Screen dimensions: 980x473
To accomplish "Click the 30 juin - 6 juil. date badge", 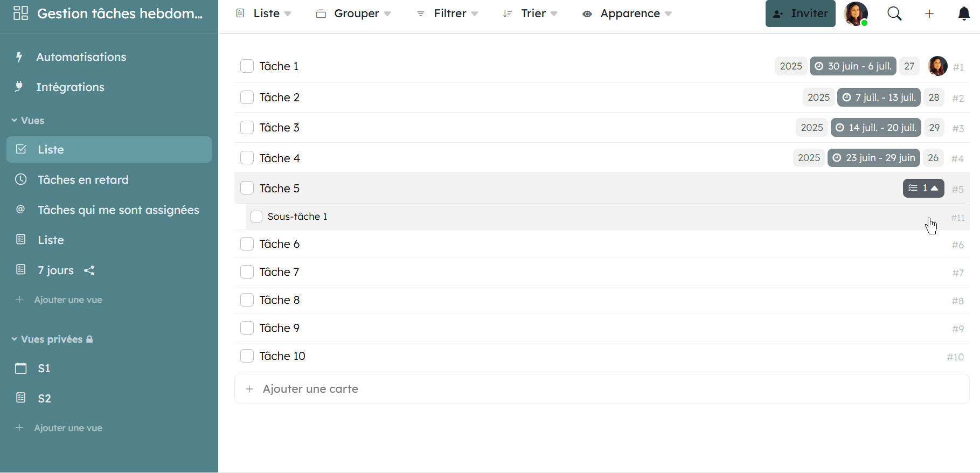I will coord(853,66).
